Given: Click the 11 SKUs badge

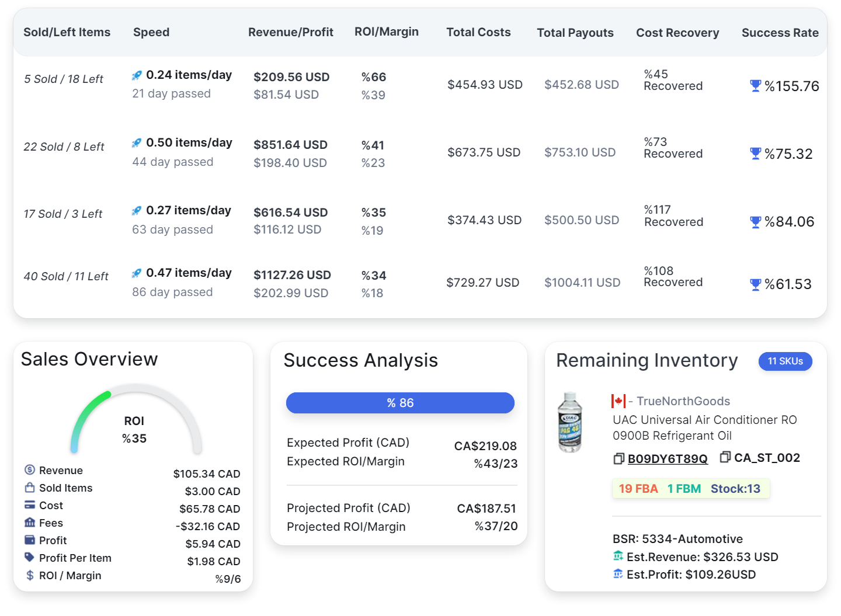Looking at the screenshot, I should tap(786, 361).
